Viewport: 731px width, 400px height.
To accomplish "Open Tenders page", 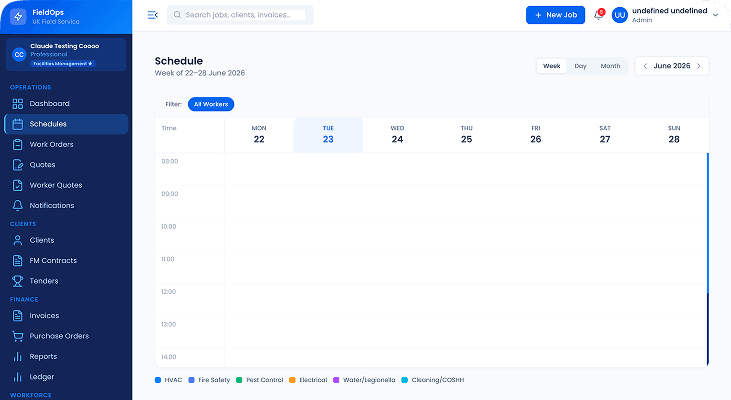I will pyautogui.click(x=66, y=281).
